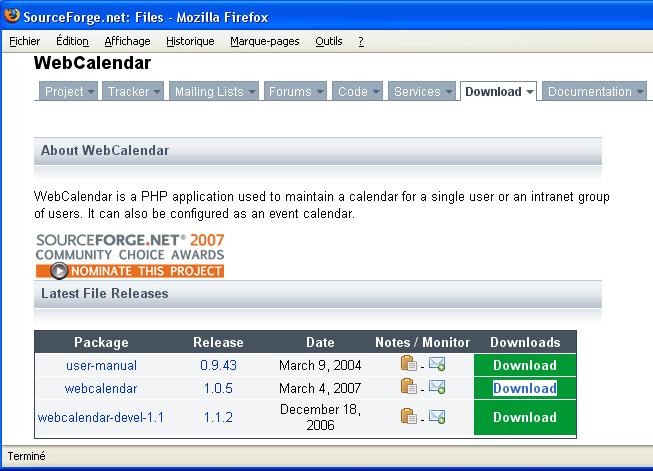Open the Marque-pages menu

[x=265, y=41]
